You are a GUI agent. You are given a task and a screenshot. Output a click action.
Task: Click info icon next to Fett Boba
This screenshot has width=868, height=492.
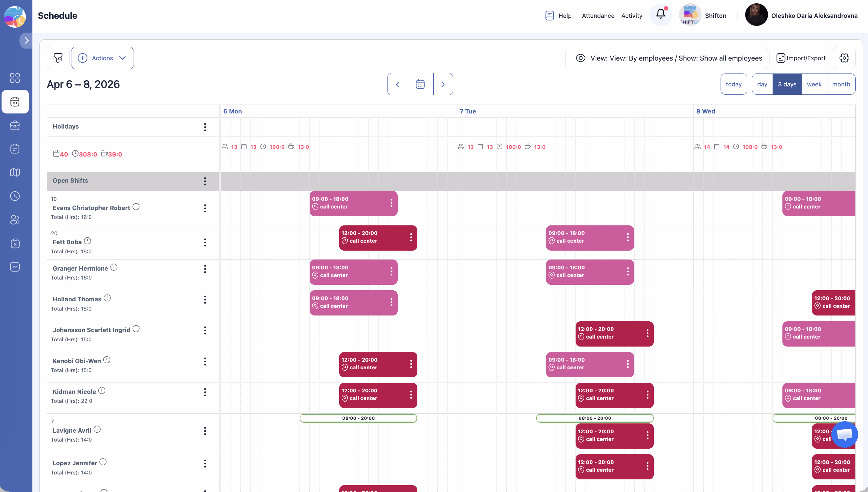coord(88,241)
